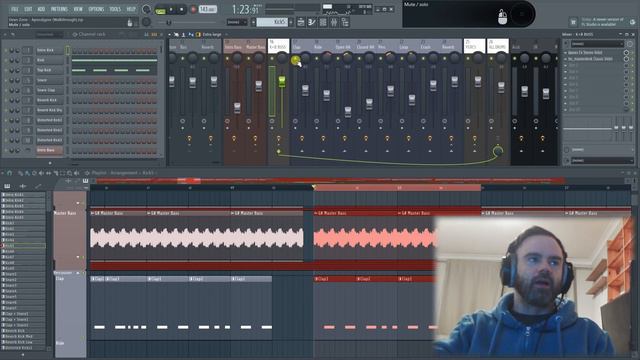Image resolution: width=640 pixels, height=360 pixels.
Task: Click the red record button
Action: 193,9
